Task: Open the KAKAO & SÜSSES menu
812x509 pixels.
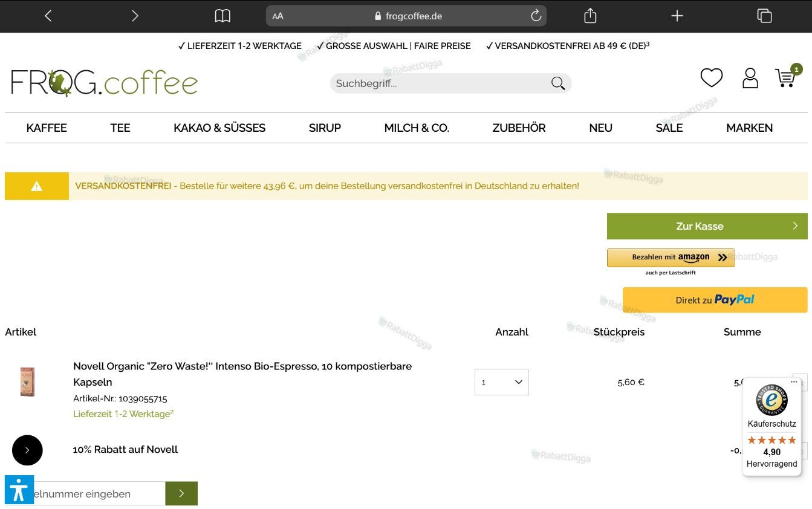Action: tap(219, 128)
